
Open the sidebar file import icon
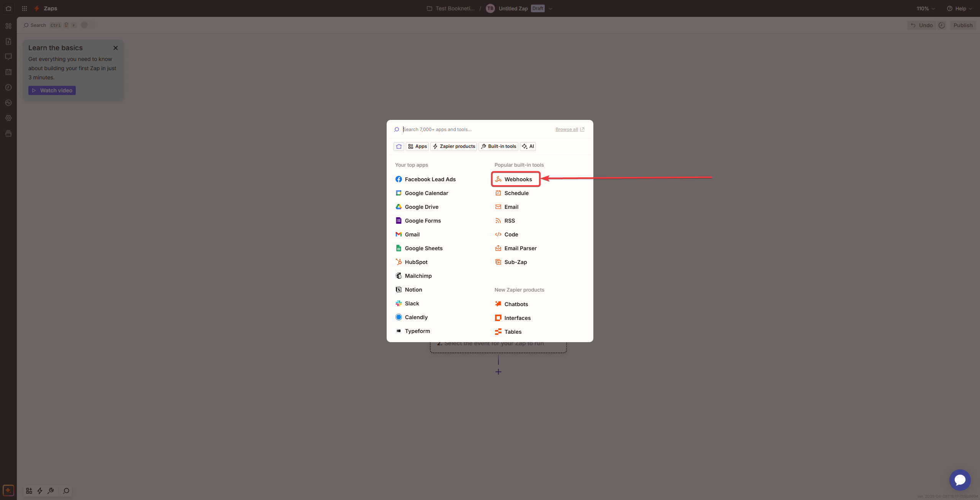[8, 41]
